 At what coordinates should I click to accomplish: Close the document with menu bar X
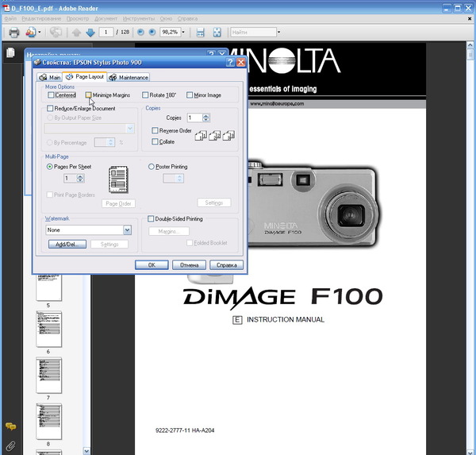[x=470, y=18]
